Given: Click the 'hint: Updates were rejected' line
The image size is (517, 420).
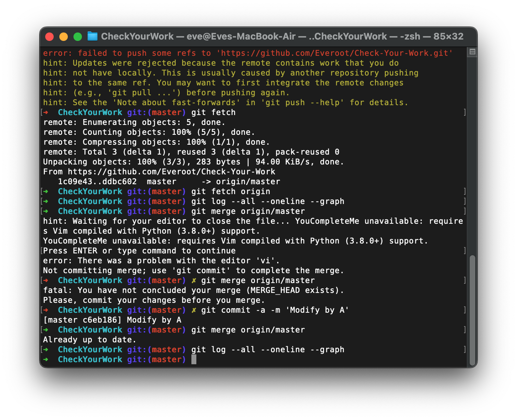Looking at the screenshot, I should 221,63.
